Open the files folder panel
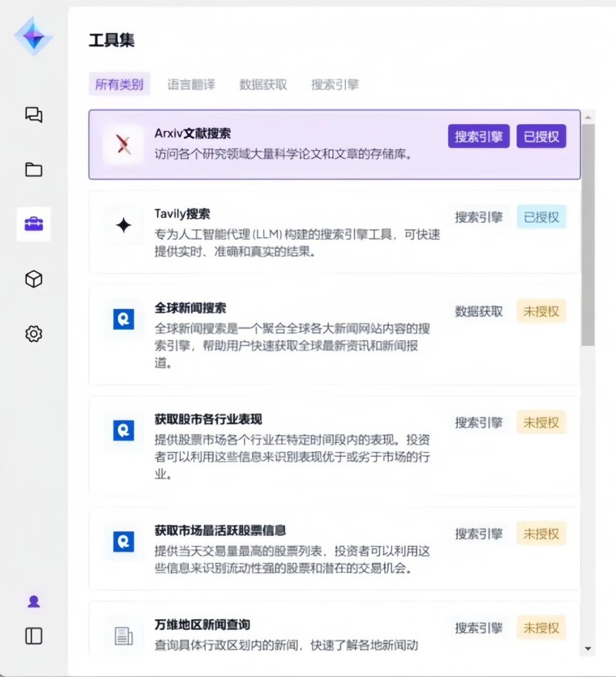This screenshot has width=616, height=677. (x=33, y=169)
